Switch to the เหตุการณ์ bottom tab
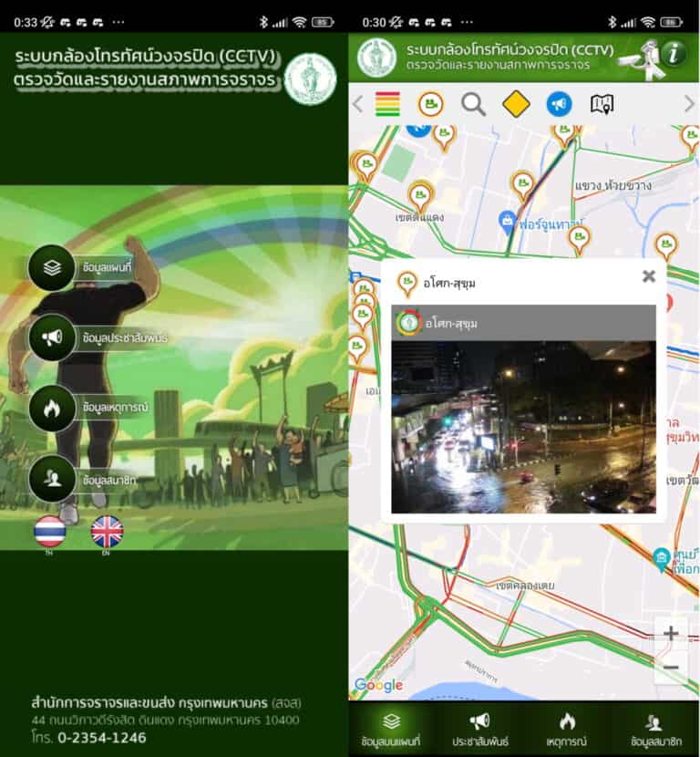This screenshot has height=757, width=700. (x=567, y=730)
